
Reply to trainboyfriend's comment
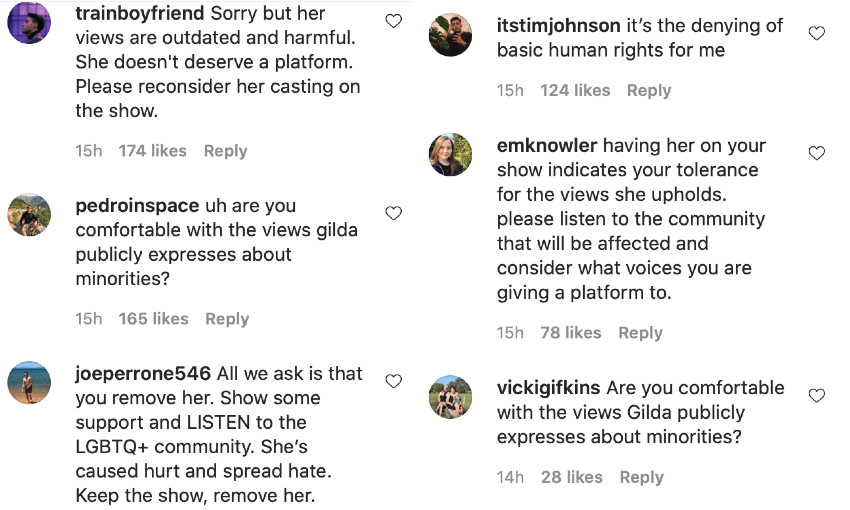click(225, 151)
